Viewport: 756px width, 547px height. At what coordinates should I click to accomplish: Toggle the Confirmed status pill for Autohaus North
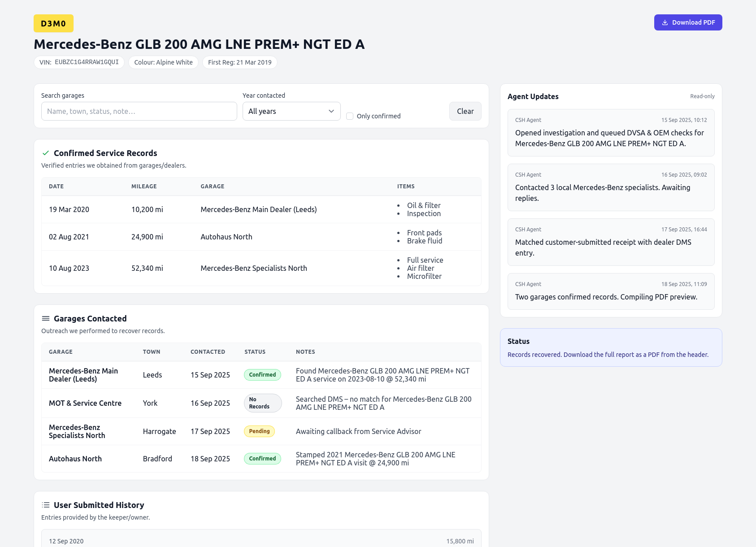(x=262, y=458)
